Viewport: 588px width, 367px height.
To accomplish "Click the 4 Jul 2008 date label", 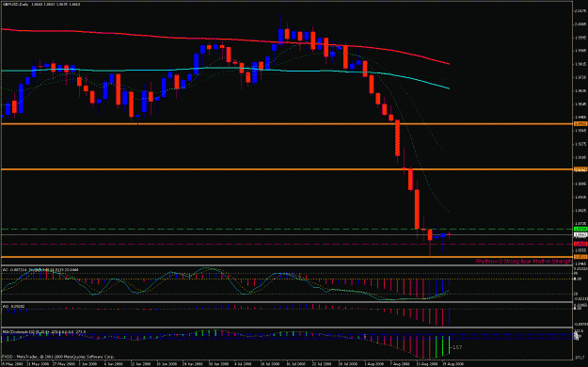I will [243, 364].
